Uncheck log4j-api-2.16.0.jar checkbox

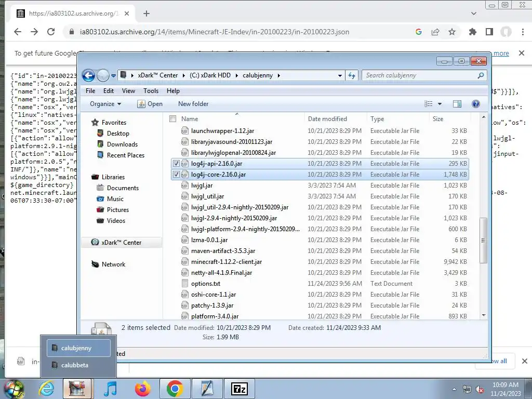[x=176, y=164]
